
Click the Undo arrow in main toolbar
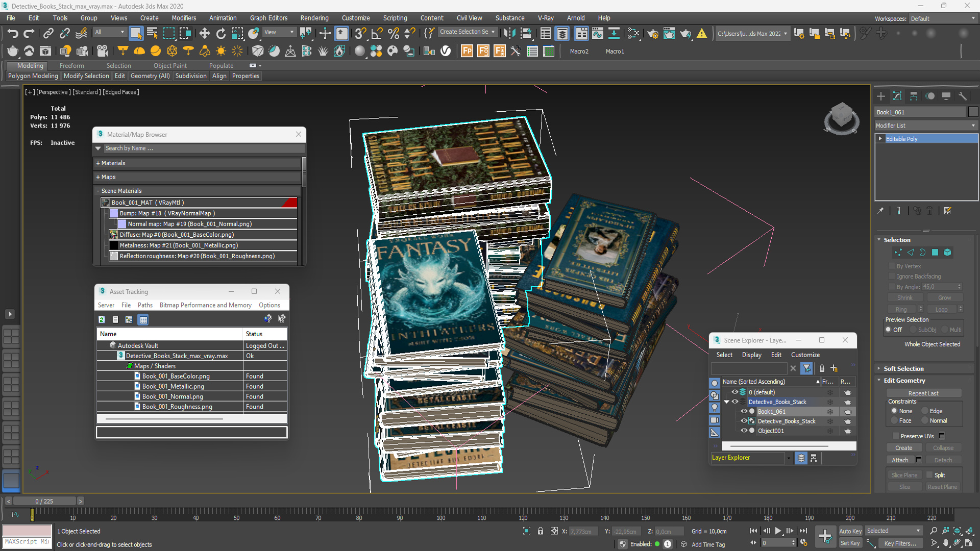[13, 34]
